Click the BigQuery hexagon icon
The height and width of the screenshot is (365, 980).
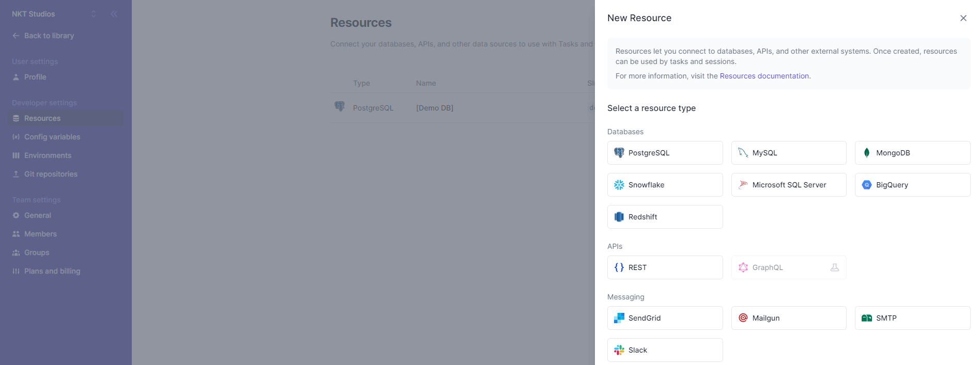pos(867,185)
